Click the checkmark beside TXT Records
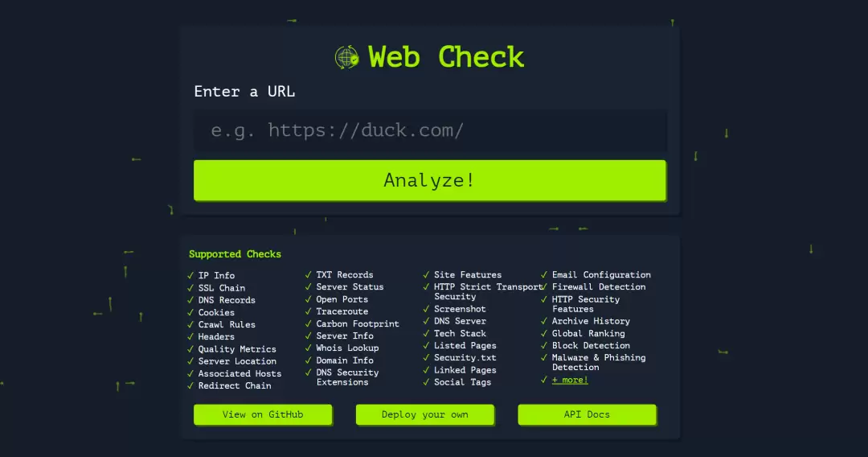The image size is (868, 457). (x=309, y=274)
